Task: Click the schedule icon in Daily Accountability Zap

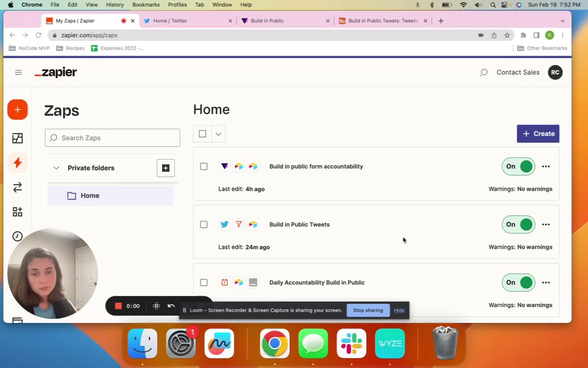Action: pyautogui.click(x=224, y=282)
